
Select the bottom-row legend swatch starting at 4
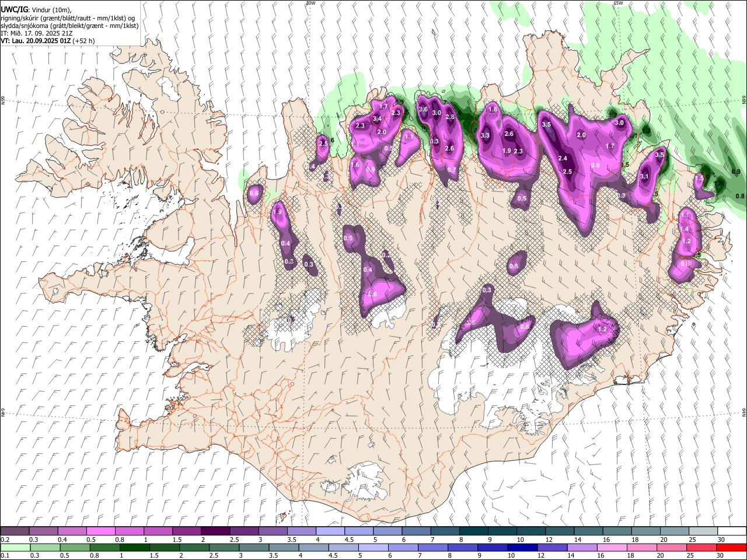tap(315, 547)
